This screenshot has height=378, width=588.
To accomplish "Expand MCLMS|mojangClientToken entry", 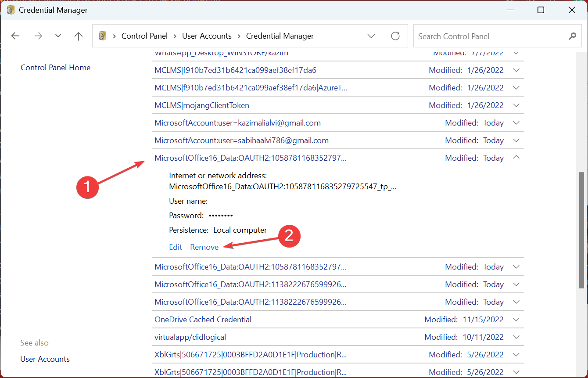I will [516, 105].
